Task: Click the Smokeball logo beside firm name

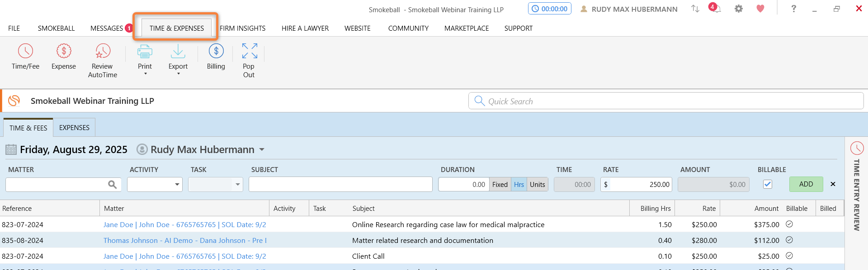Action: point(14,101)
